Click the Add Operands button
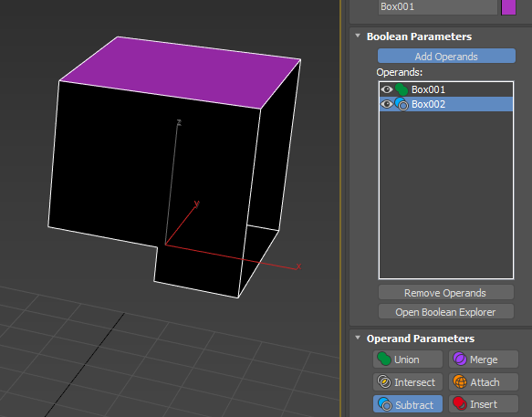This screenshot has height=417, width=532. [446, 56]
